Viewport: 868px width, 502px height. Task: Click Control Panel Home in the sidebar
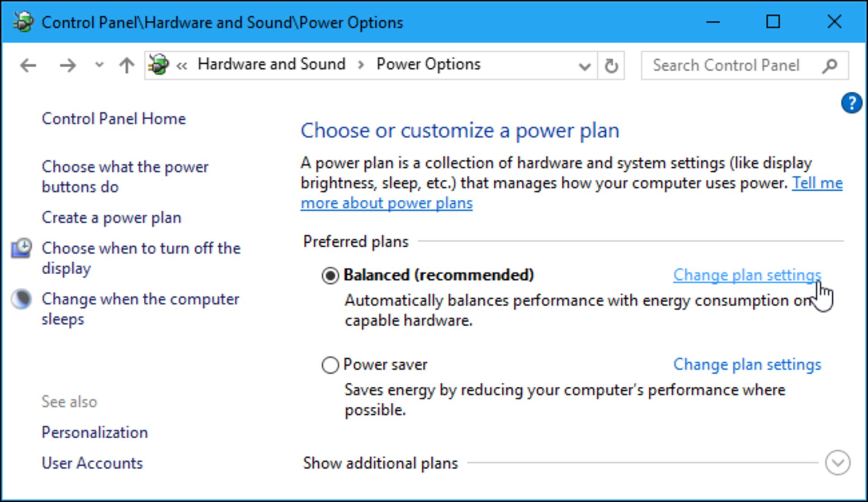[113, 118]
